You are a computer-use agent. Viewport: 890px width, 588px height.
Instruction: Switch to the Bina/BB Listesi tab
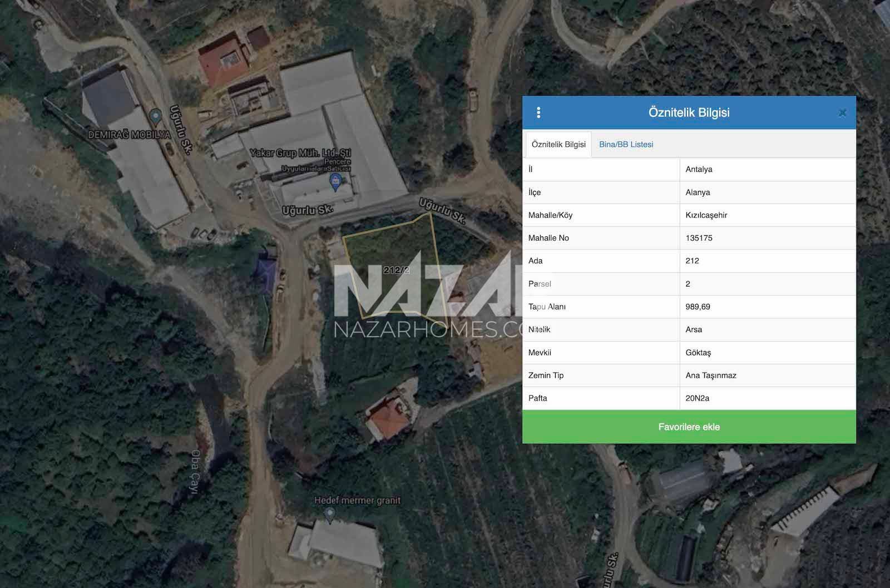[x=626, y=145]
